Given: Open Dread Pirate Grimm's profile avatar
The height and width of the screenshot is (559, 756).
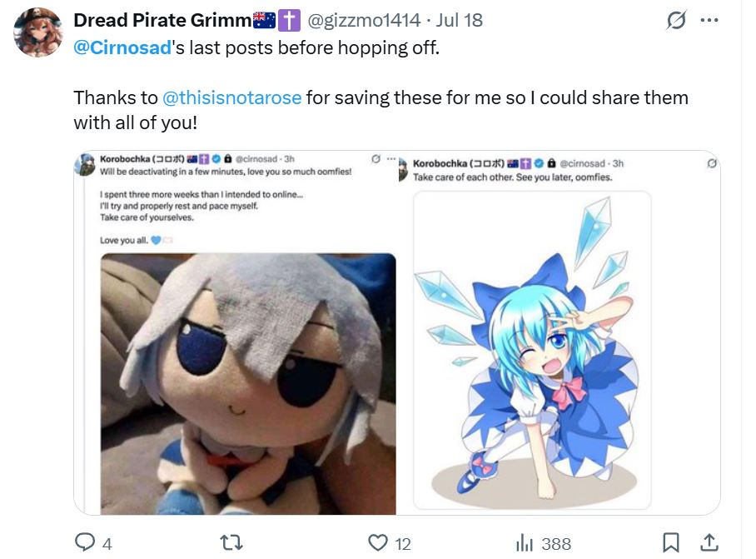Looking at the screenshot, I should tap(37, 32).
